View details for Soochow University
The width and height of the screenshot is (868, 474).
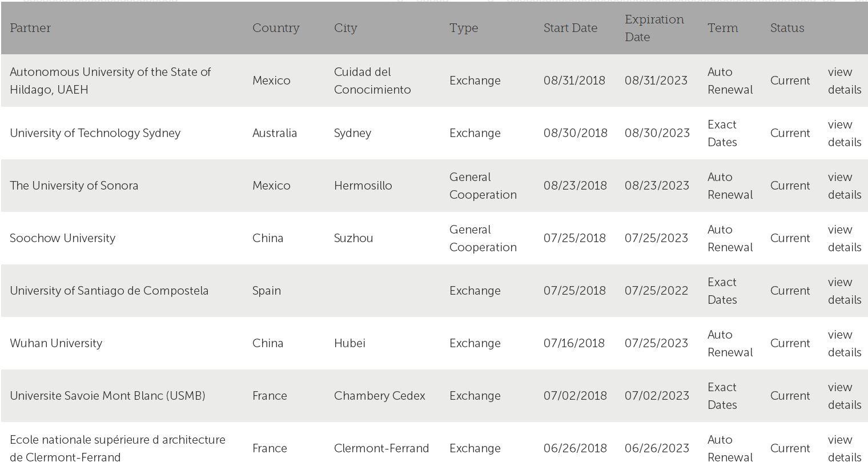pos(844,238)
